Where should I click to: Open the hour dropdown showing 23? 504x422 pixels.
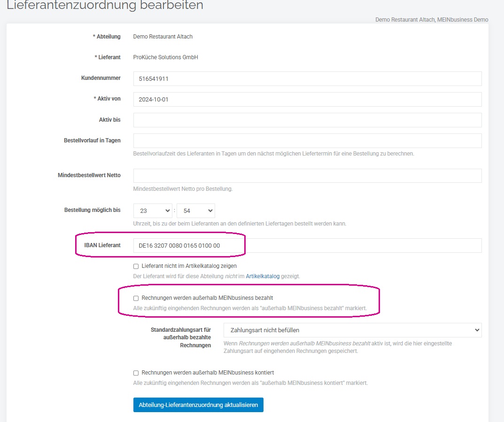153,211
